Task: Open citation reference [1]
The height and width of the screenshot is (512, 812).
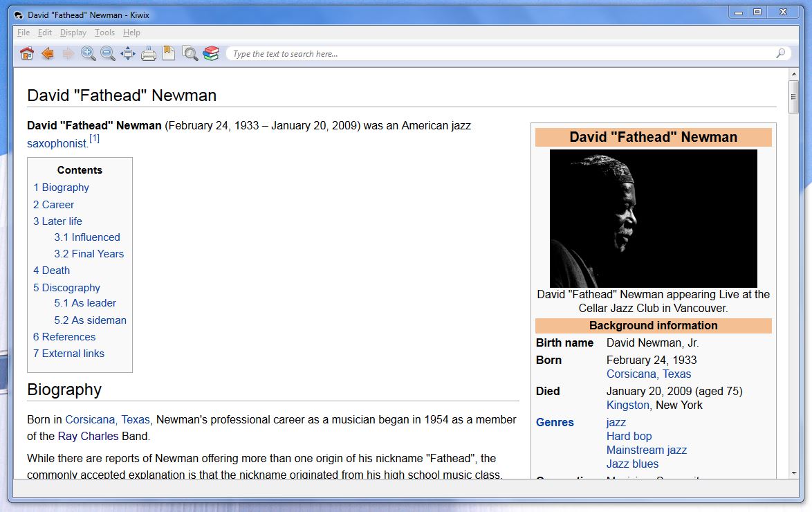Action: 94,139
